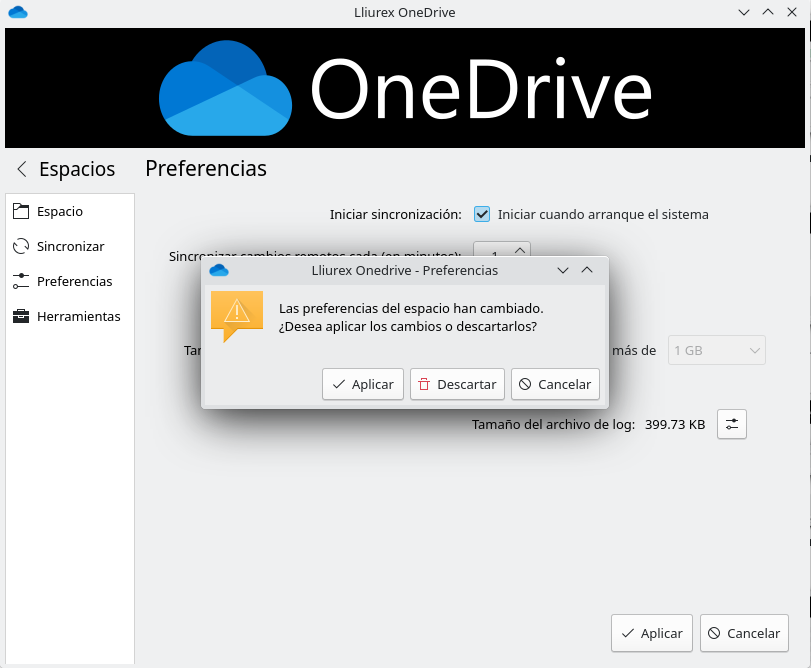Close the Lliurex OneDrive main window
The image size is (811, 668).
[x=792, y=12]
